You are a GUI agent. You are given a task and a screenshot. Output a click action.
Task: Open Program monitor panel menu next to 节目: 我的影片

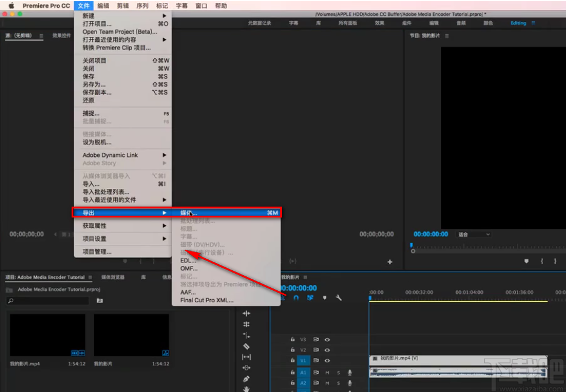click(447, 36)
